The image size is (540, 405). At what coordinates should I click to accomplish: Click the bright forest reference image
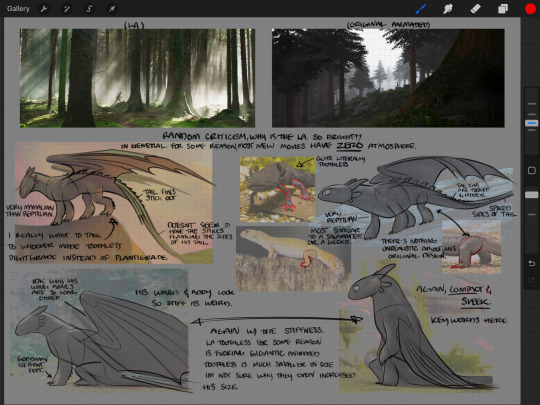click(x=137, y=78)
